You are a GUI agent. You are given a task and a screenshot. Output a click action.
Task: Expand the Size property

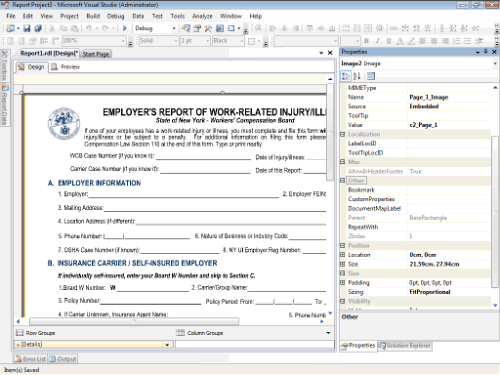342,264
